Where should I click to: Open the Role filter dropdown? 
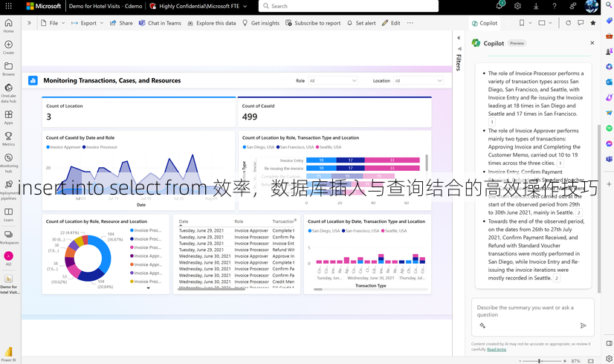[332, 81]
